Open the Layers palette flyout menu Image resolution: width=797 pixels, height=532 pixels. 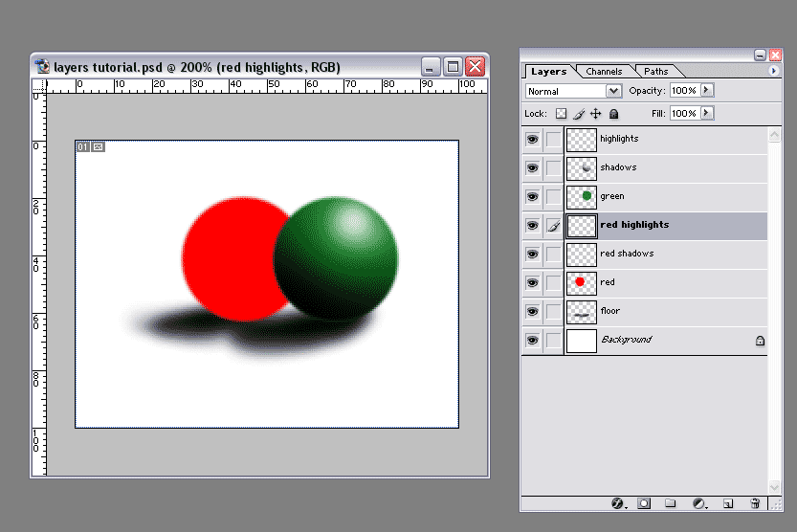(x=773, y=71)
